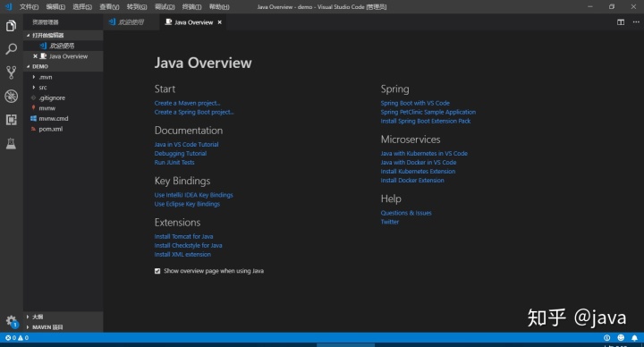Open the notifications bell in status bar
This screenshot has height=347, width=644.
(634, 337)
